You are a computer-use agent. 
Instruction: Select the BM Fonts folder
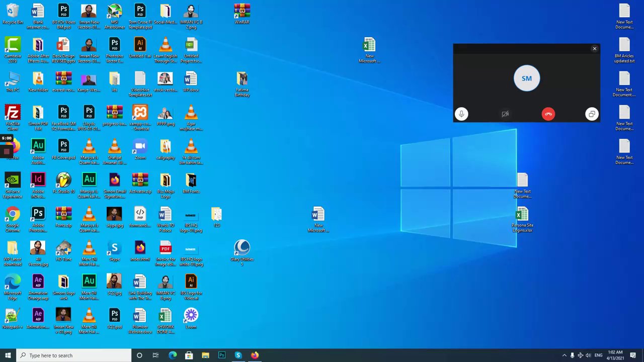point(191,184)
